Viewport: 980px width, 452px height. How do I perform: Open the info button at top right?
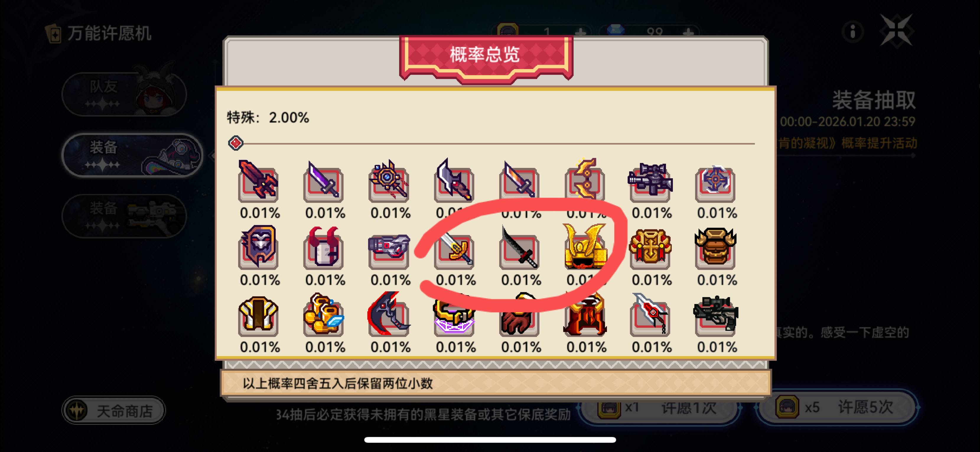coord(853,32)
